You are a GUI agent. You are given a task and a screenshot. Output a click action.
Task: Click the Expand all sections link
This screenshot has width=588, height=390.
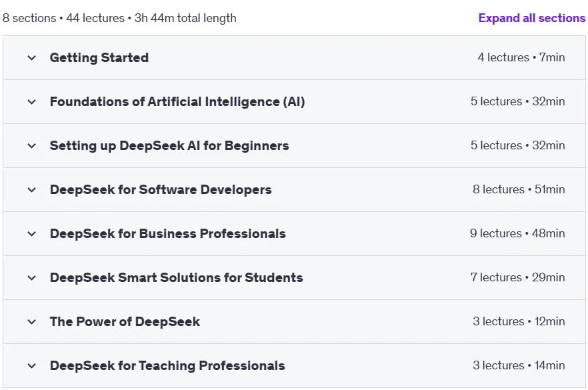pos(532,18)
